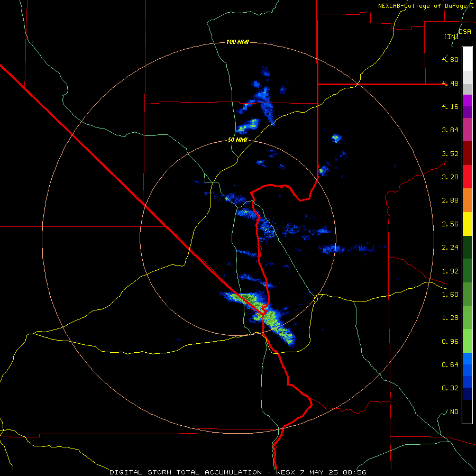The height and width of the screenshot is (476, 476).
Task: Click the NEXLAB-College of DuPage credit text
Action: point(425,6)
